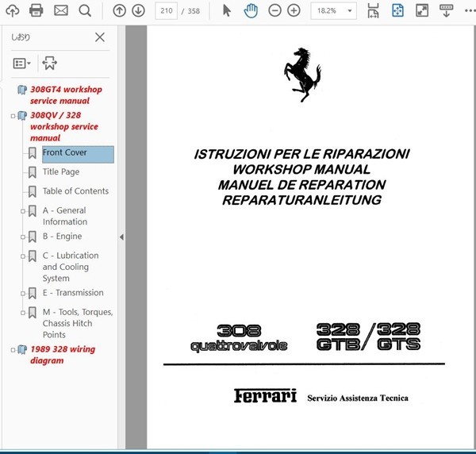The height and width of the screenshot is (454, 476).
Task: Expand 1989 328 wiring diagram tree
Action: [13, 350]
